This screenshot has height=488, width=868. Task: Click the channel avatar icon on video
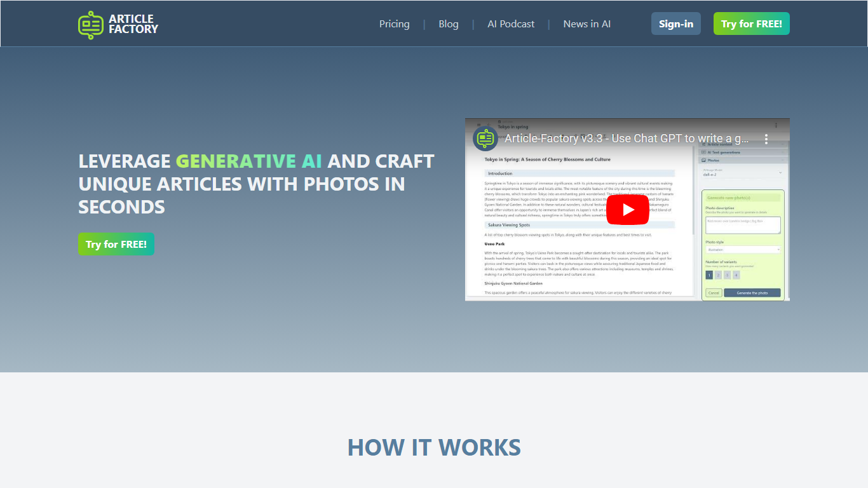pos(485,139)
